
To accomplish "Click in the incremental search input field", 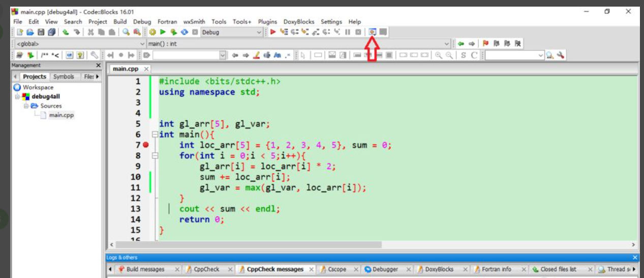I will click(186, 55).
